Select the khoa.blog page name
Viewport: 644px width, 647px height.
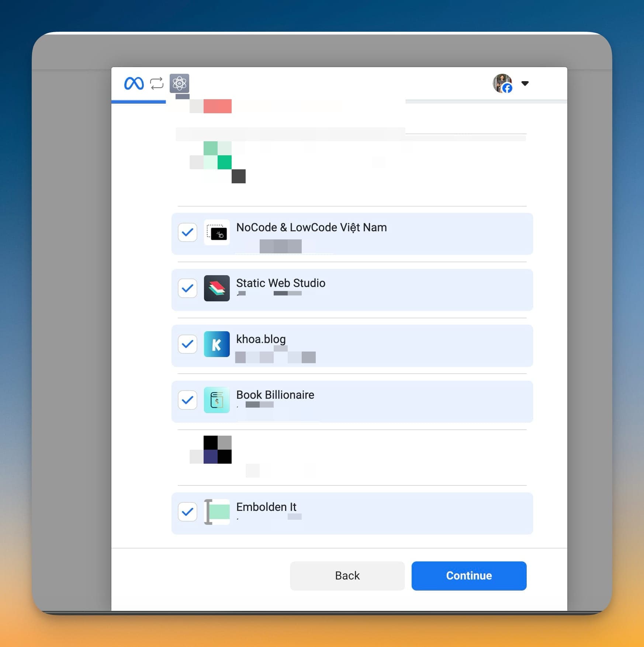261,339
